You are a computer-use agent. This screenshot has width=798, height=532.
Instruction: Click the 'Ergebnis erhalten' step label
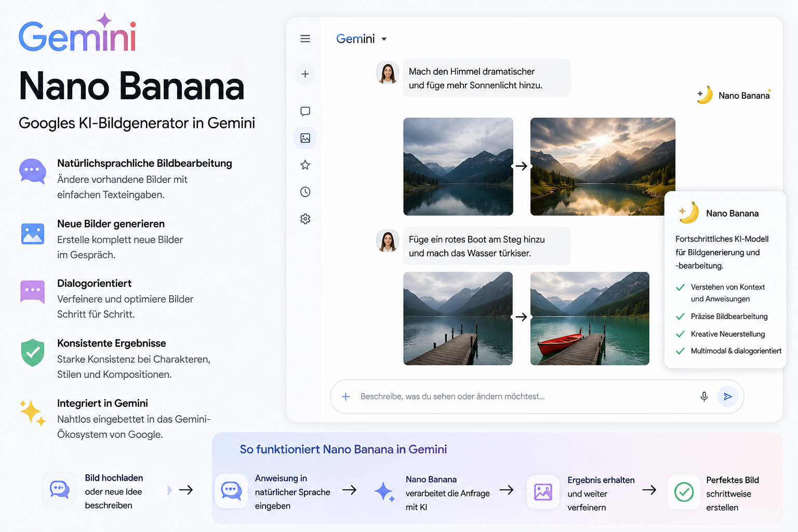(601, 480)
